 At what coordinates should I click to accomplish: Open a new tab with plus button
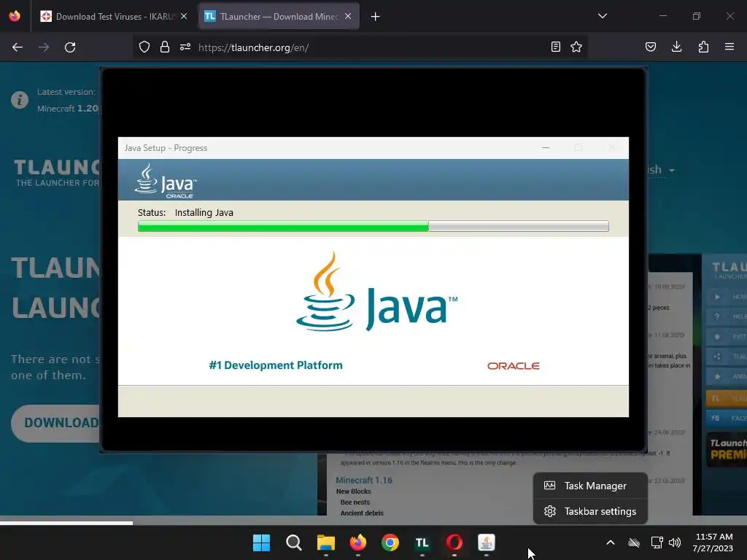click(376, 17)
